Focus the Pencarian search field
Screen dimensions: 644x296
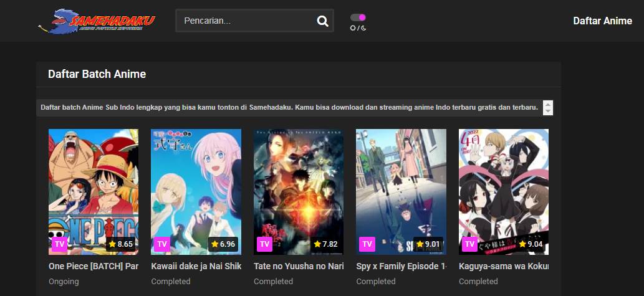[x=254, y=21]
